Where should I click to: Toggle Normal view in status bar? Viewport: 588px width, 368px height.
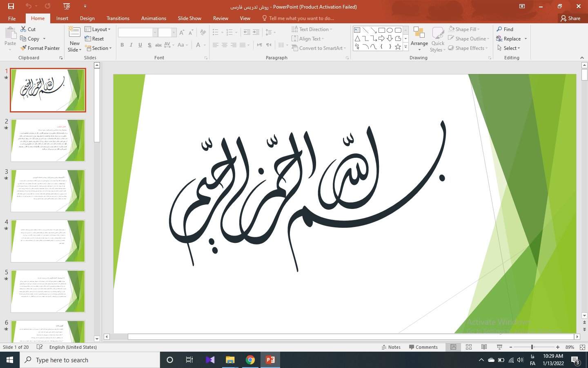pyautogui.click(x=453, y=347)
